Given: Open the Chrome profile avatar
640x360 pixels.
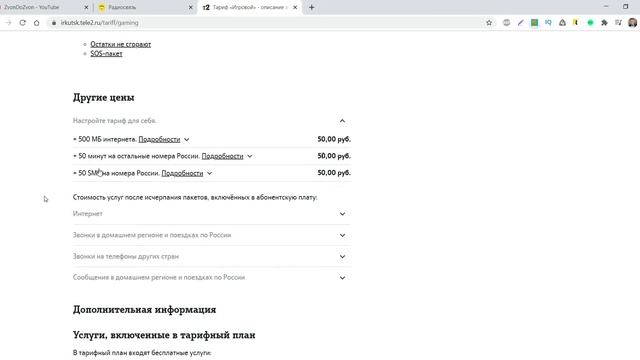Looking at the screenshot, I should click(633, 23).
